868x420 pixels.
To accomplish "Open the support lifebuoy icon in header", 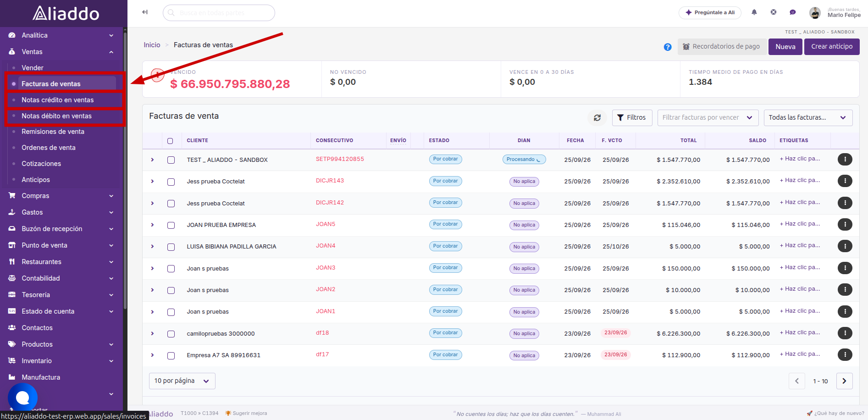I will (x=774, y=12).
